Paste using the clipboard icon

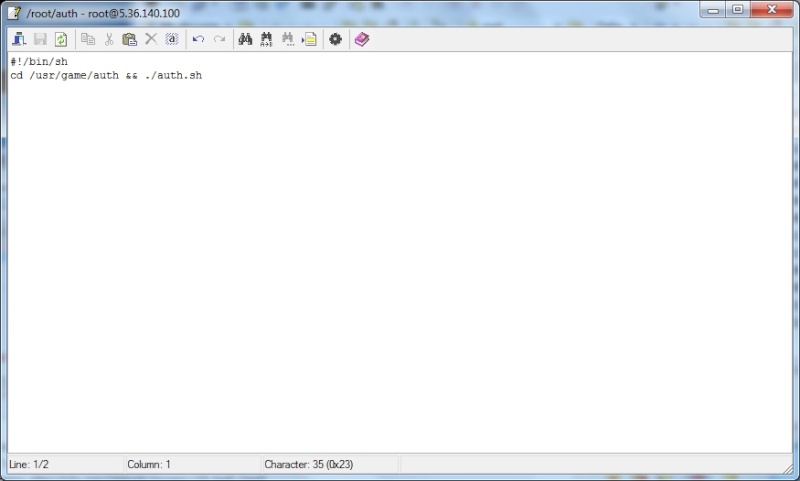click(130, 39)
